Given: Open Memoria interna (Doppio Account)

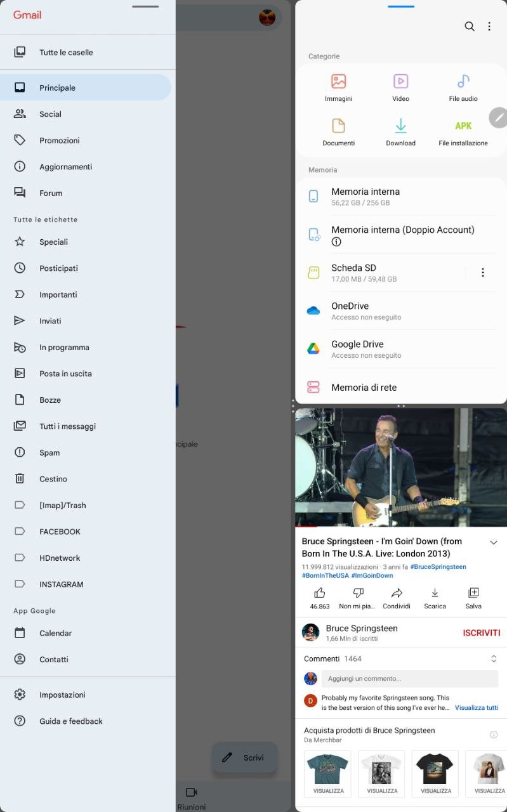Looking at the screenshot, I should 401,235.
